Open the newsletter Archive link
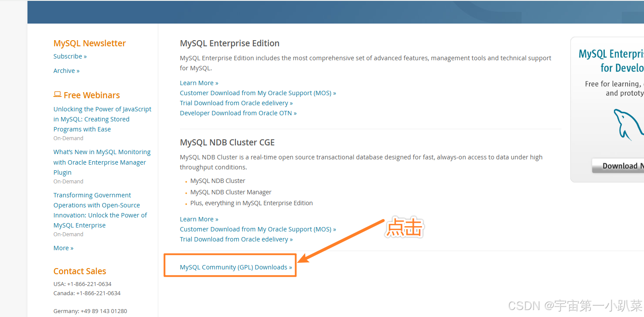This screenshot has width=644, height=317. tap(67, 71)
